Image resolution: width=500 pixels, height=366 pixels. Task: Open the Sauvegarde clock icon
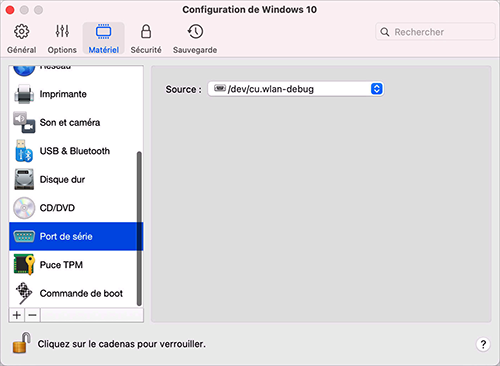click(195, 31)
